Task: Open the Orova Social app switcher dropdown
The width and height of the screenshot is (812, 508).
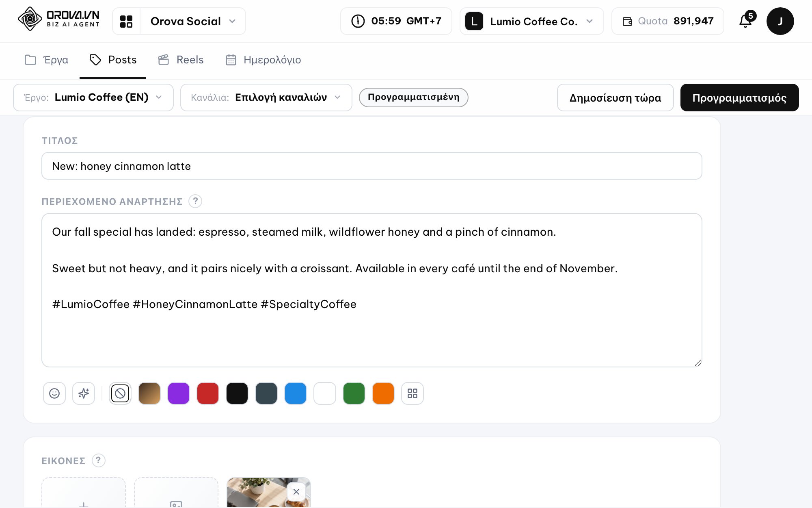Action: tap(193, 21)
